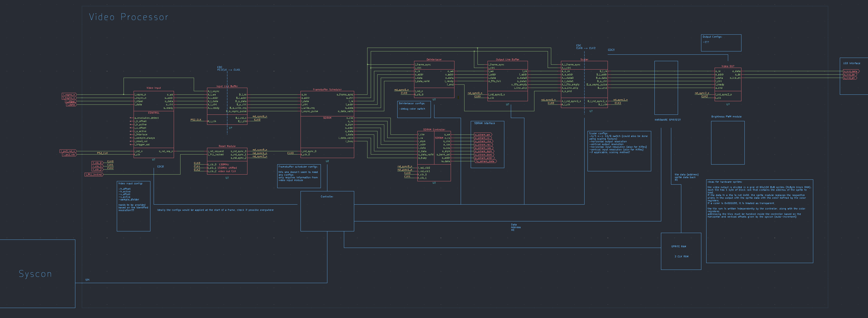Screen dimensions: 868x318
Task: Select the i_ps2_clk port flag
Action: click(x=69, y=155)
